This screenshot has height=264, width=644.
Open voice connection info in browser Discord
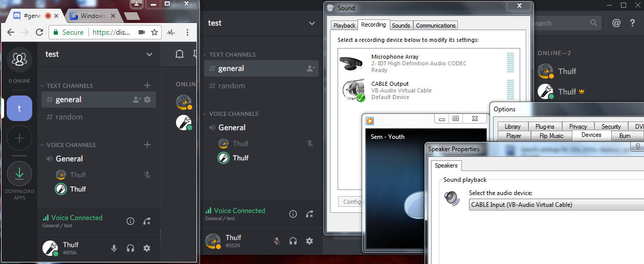(130, 221)
